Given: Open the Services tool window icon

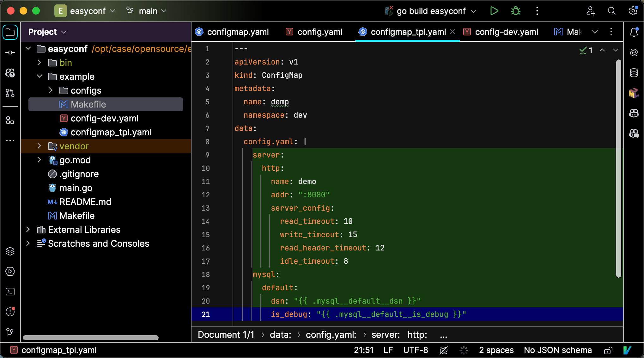Looking at the screenshot, I should (10, 271).
